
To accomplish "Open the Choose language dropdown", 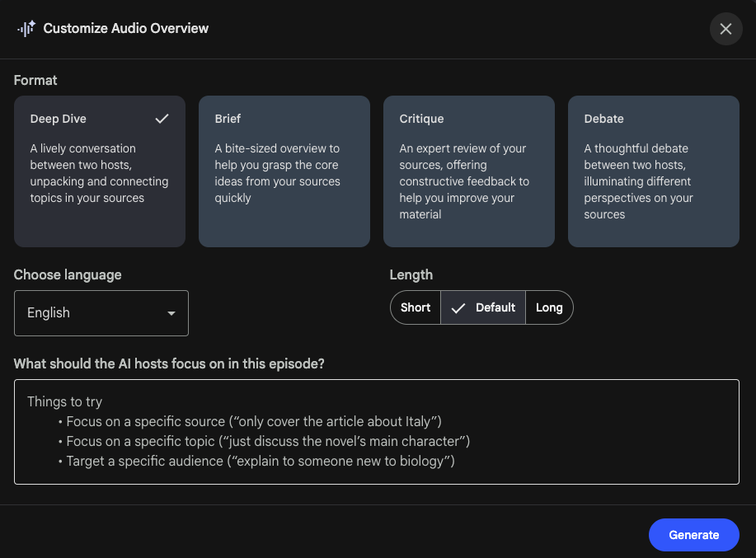I will tap(101, 313).
